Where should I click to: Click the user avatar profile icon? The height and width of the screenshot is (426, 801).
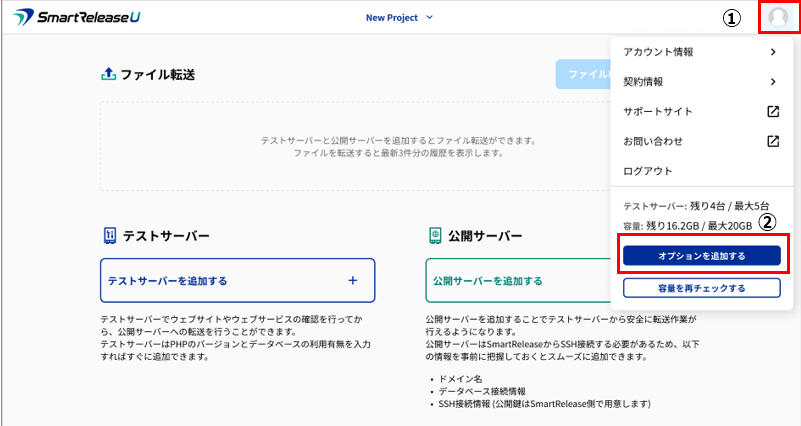click(x=779, y=18)
